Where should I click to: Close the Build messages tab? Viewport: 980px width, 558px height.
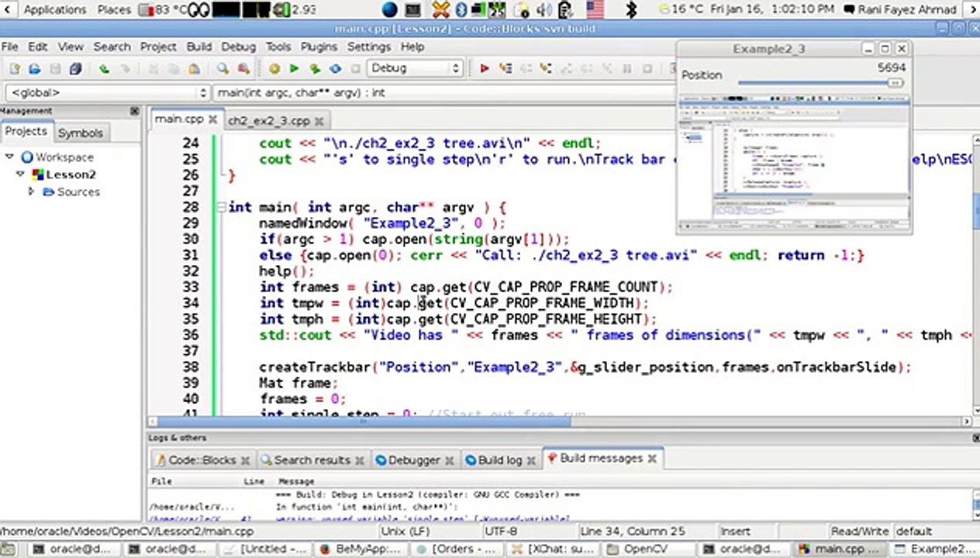[652, 459]
